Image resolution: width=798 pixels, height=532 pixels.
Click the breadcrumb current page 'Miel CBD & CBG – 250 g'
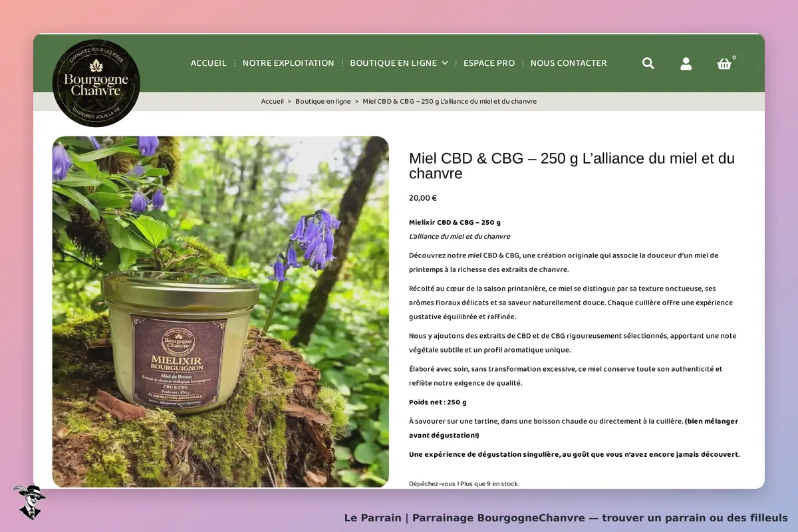click(x=450, y=101)
